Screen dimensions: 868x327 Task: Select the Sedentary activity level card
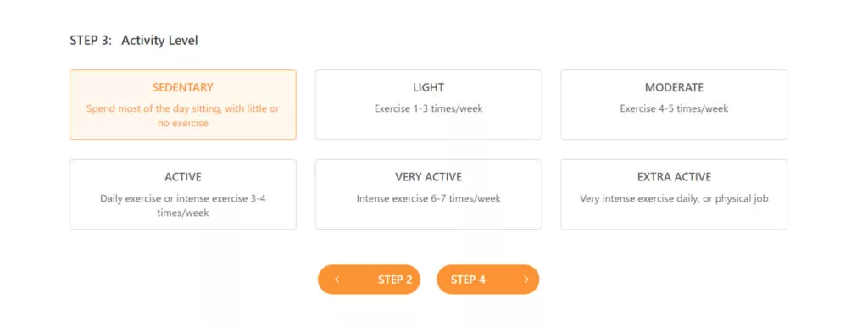coord(183,104)
